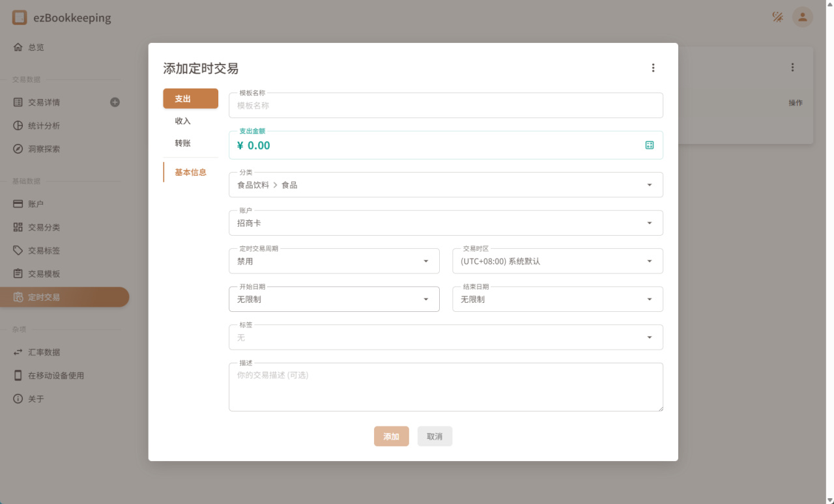
Task: Switch to the 收入 income tab
Action: click(x=190, y=121)
